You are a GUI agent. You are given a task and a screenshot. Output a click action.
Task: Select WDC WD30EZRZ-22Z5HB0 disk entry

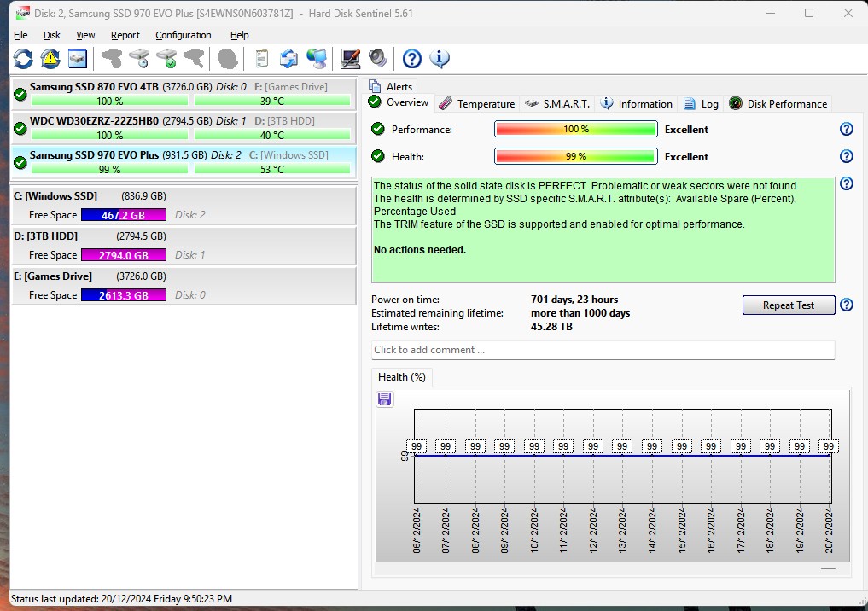[184, 128]
